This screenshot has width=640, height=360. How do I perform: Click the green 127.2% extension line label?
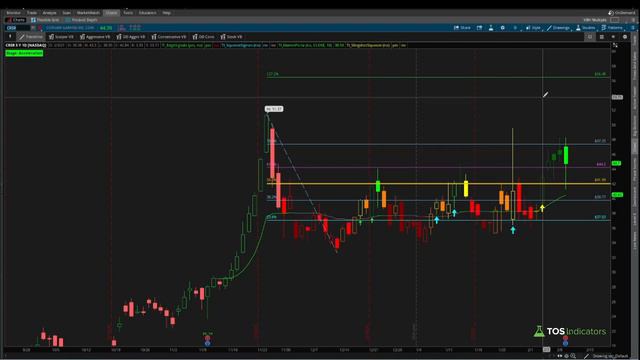click(272, 74)
